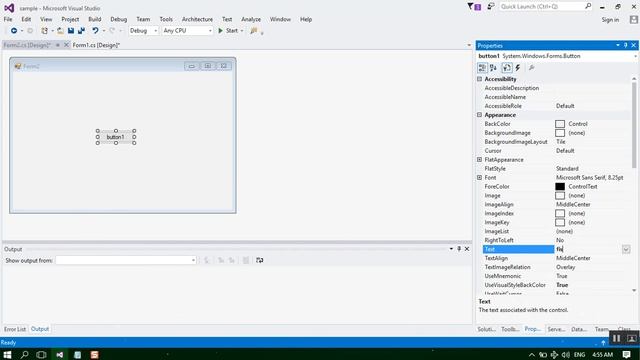Open the Toolbox panel tab
Viewport: 640px width, 360px height.
click(x=510, y=329)
